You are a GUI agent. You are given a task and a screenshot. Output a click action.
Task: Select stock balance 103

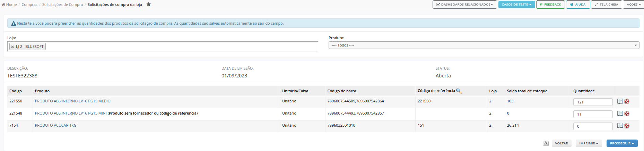[510, 101]
